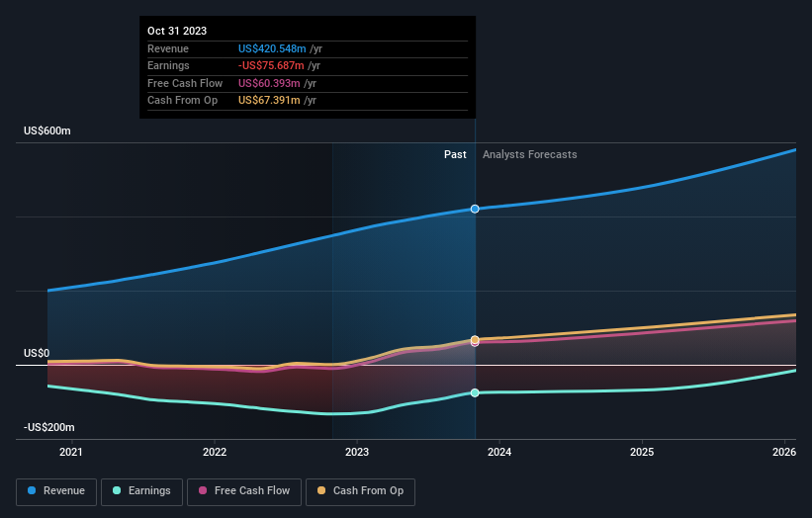Click the US$67.391m cash from op value
Viewport: 812px width, 518px height.
[269, 101]
